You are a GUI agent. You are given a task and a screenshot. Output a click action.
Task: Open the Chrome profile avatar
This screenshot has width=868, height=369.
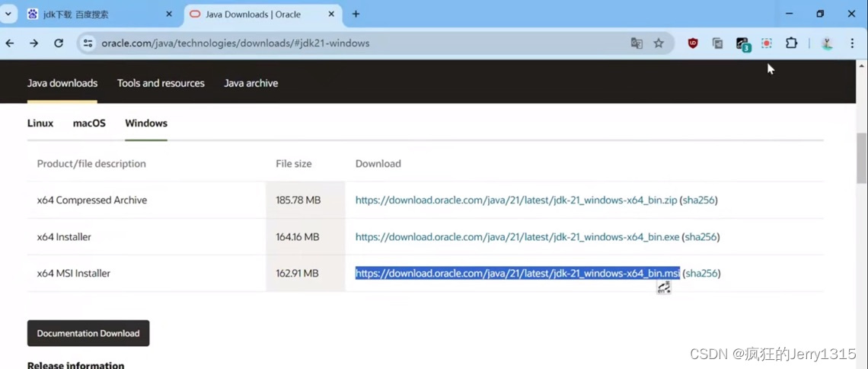click(827, 43)
